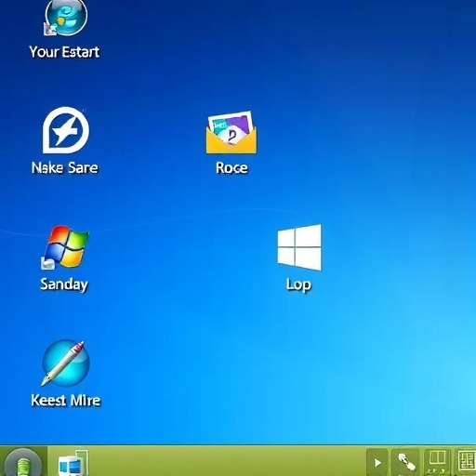The image size is (476, 476).
Task: Open the Nake Sare desktop shortcut
Action: tap(66, 130)
